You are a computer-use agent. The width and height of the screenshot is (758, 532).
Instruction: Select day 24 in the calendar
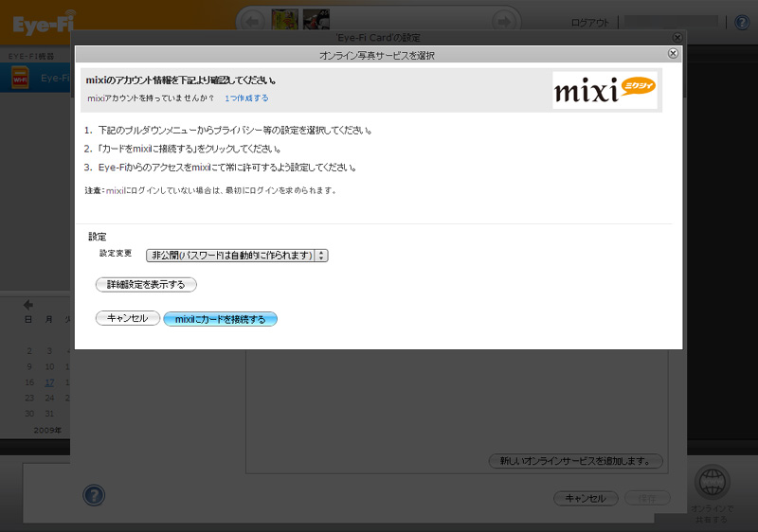[x=49, y=399]
